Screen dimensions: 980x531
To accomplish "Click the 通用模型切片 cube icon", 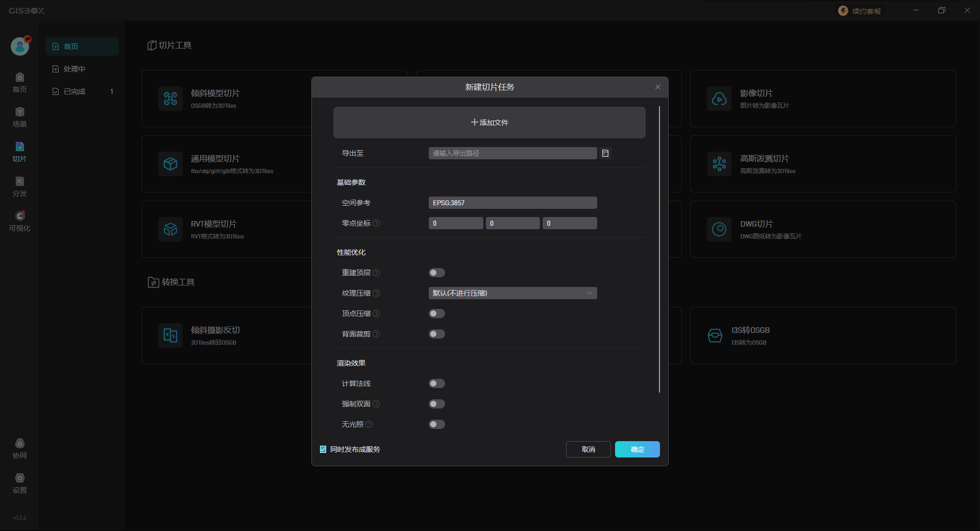I will [x=170, y=164].
